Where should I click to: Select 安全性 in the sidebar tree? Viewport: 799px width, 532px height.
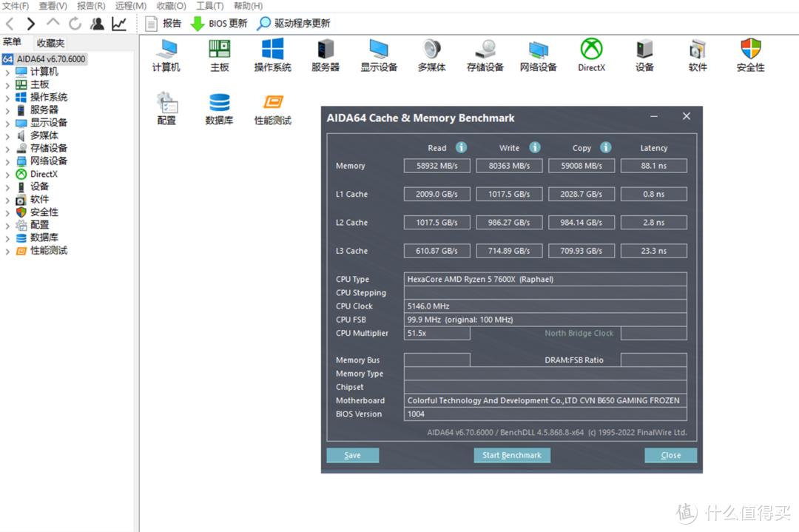pyautogui.click(x=43, y=212)
